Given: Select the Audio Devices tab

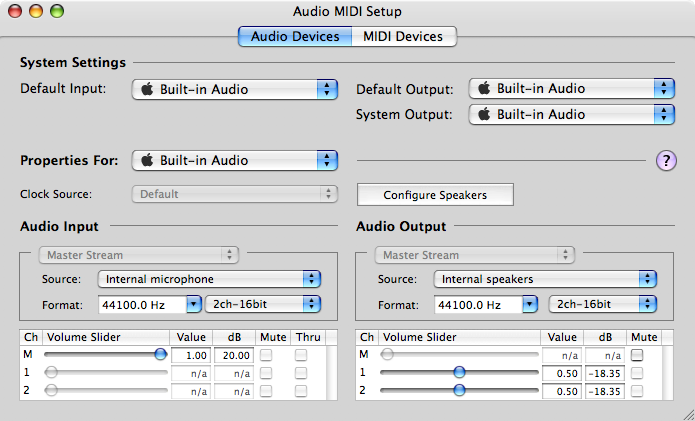Looking at the screenshot, I should coord(295,37).
